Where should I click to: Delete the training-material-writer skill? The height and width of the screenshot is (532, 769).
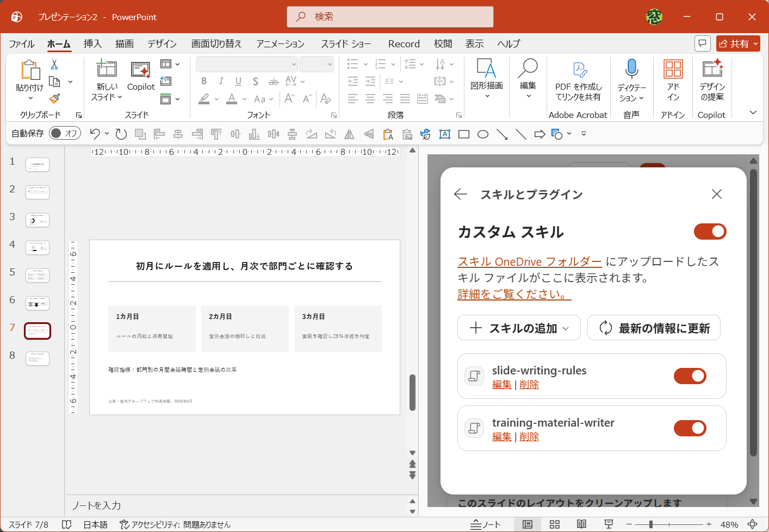529,436
